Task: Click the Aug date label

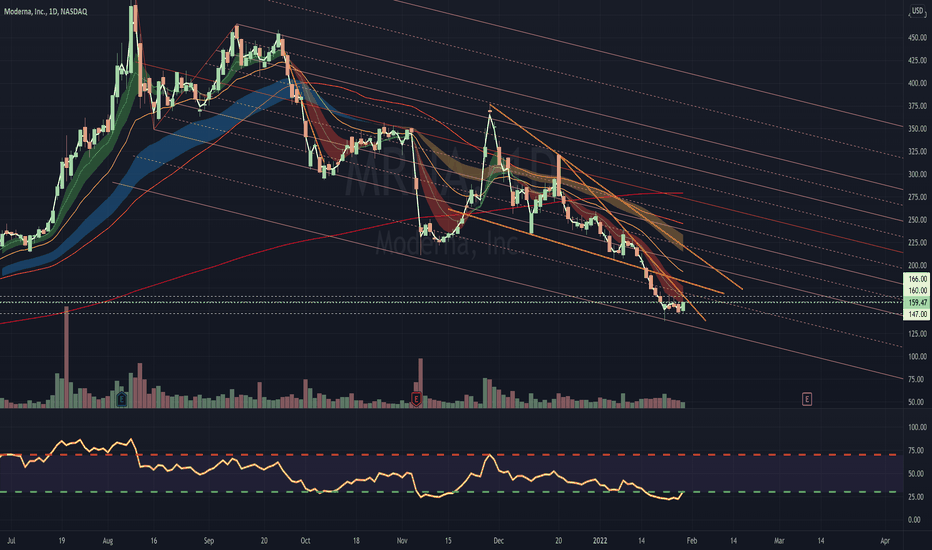Action: point(108,541)
